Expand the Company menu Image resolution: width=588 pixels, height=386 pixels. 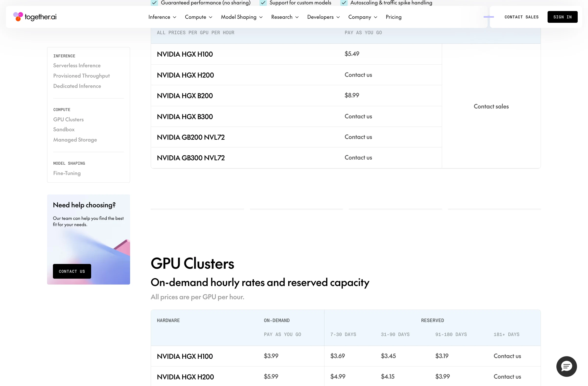point(362,17)
